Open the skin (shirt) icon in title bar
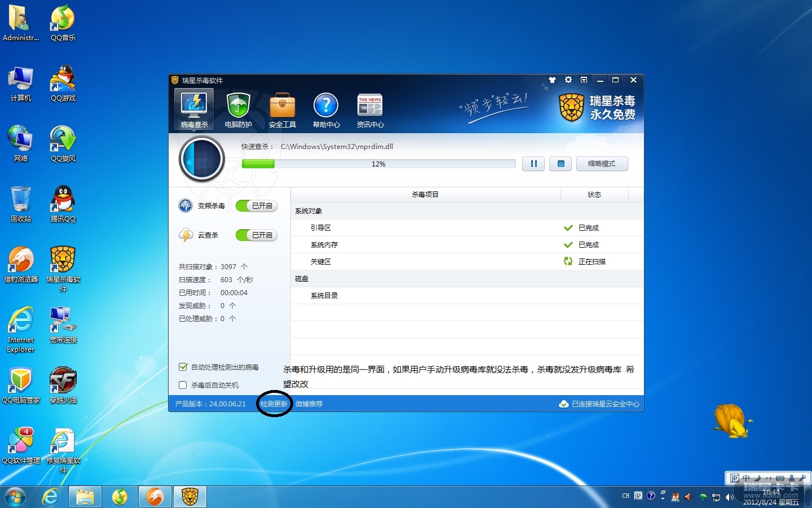Viewport: 812px width, 508px height. click(552, 80)
